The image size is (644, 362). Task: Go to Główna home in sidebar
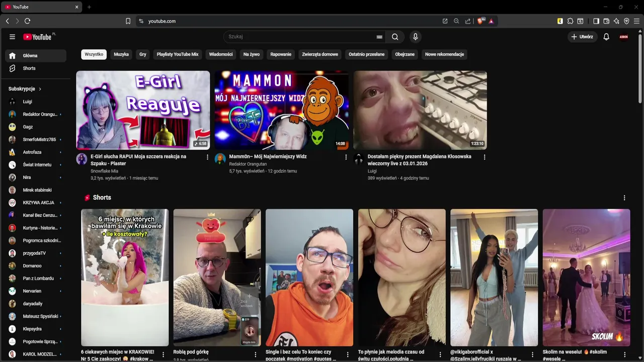35,56
